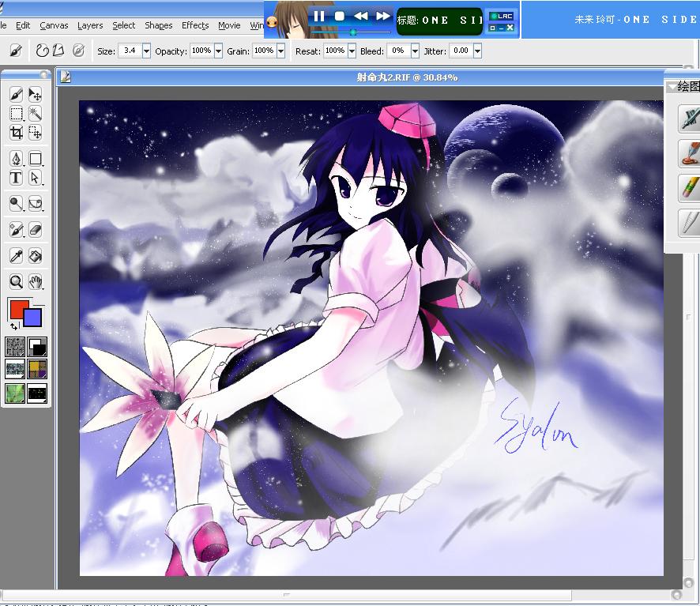Viewport: 700px width, 606px height.
Task: Select the Brush tool in toolbox
Action: coord(16,94)
